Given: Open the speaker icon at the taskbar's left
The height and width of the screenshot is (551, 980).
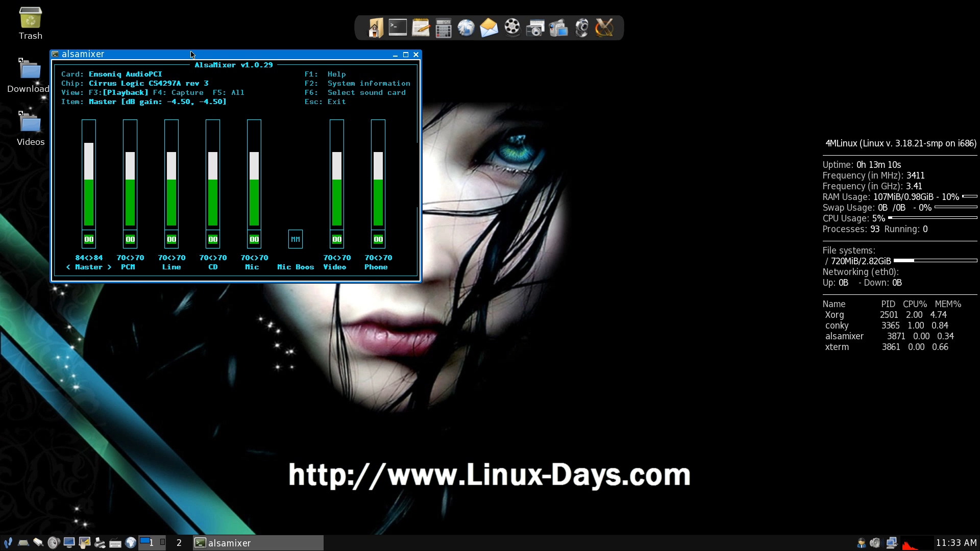Looking at the screenshot, I should (x=54, y=543).
